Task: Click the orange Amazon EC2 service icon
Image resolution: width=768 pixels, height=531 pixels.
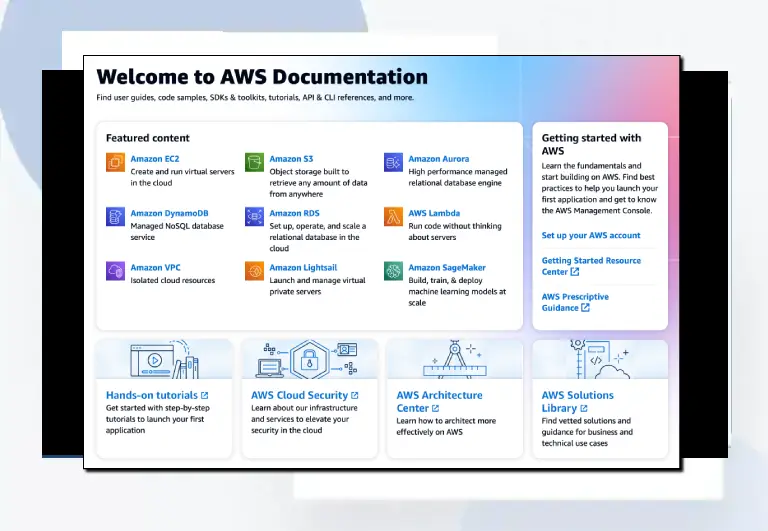Action: point(115,162)
